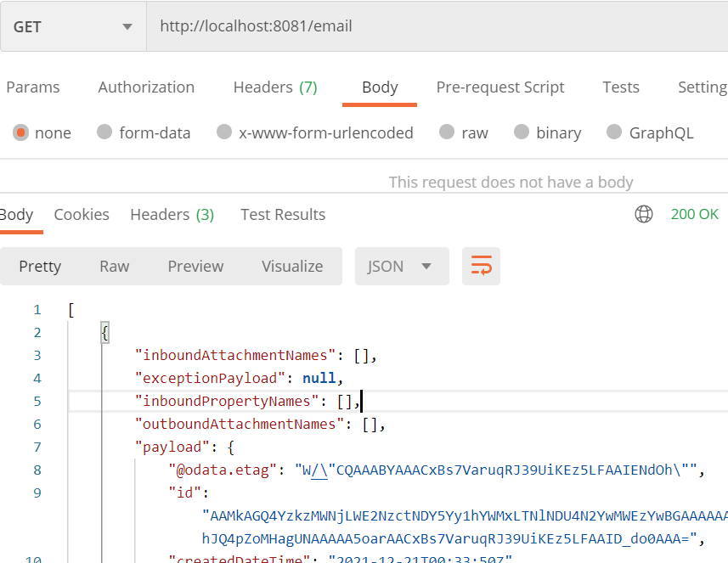Open the Authorization tab

[146, 87]
